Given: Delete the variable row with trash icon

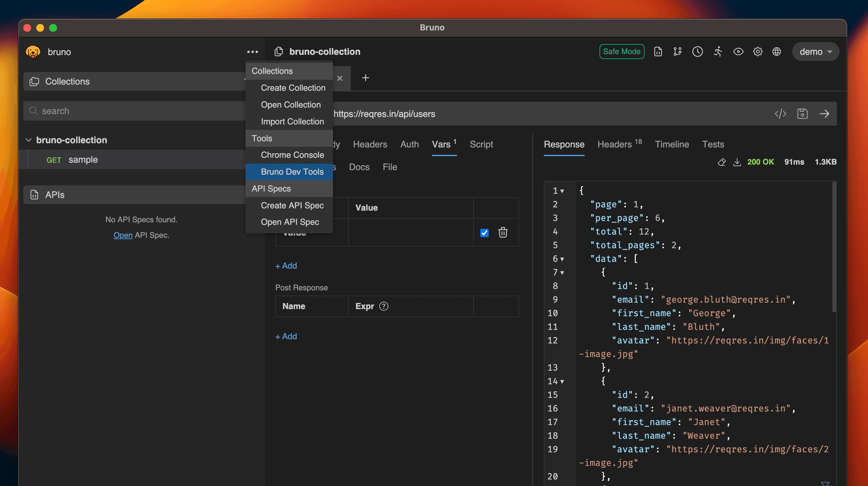Looking at the screenshot, I should coord(503,233).
